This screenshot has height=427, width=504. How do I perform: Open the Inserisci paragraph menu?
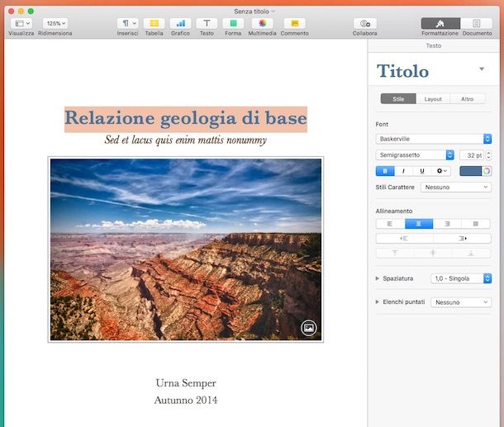click(127, 23)
